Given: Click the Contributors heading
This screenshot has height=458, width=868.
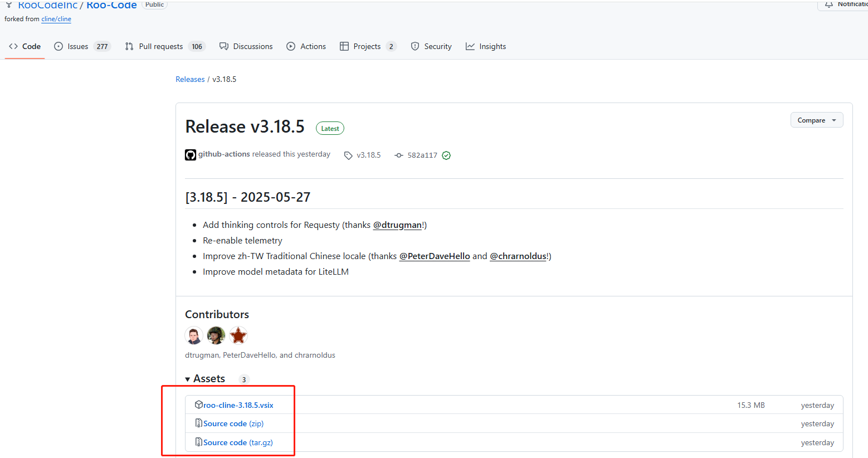Looking at the screenshot, I should 217,314.
